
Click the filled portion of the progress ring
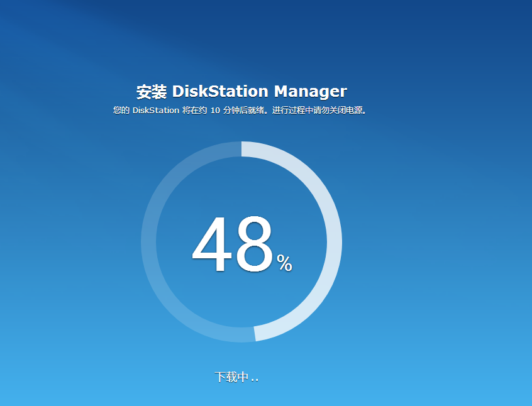[334, 242]
